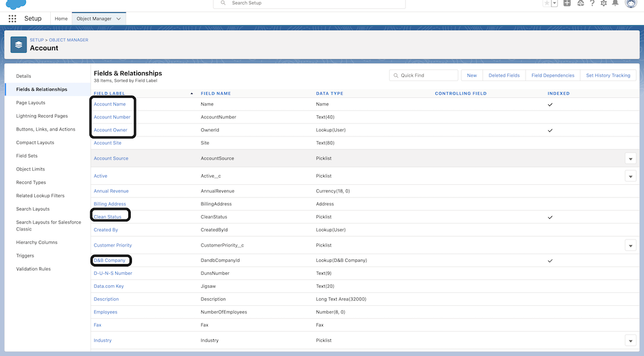The height and width of the screenshot is (356, 644).
Task: Open row actions dropdown for Customer Priority
Action: click(x=630, y=245)
